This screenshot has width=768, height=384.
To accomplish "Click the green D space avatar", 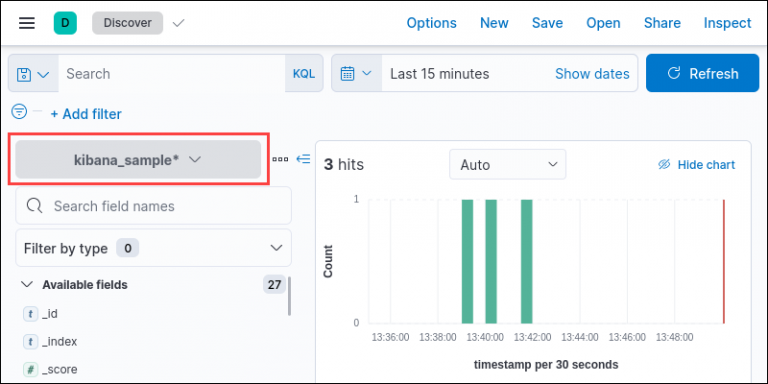I will pos(65,23).
